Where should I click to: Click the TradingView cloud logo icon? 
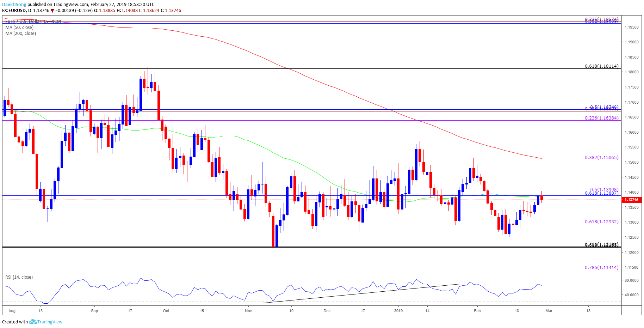33,322
